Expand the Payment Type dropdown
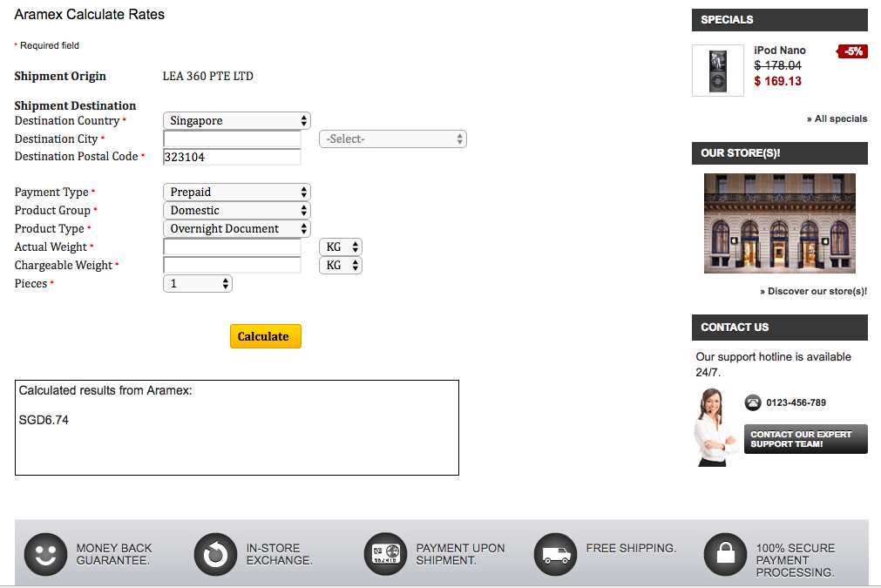Image resolution: width=881 pixels, height=588 pixels. coord(236,193)
